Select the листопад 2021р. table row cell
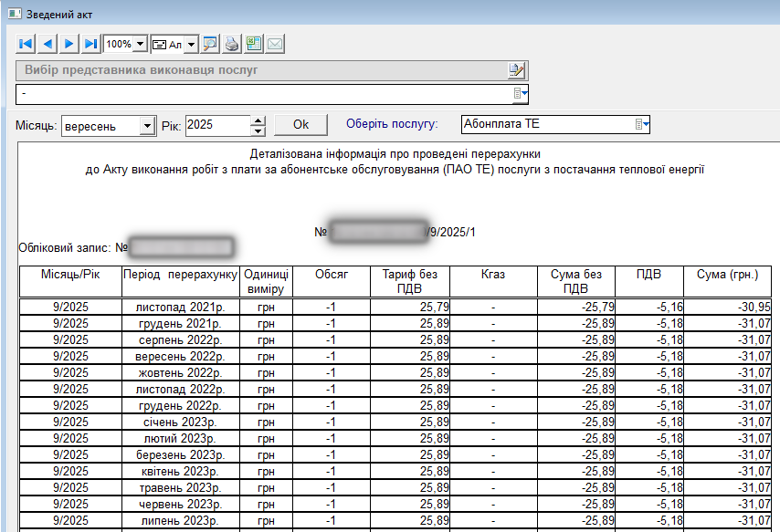This screenshot has height=532, width=780. 180,307
